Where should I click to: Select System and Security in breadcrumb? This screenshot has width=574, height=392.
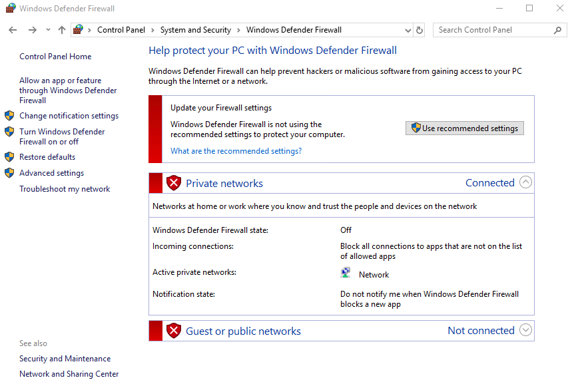(196, 30)
